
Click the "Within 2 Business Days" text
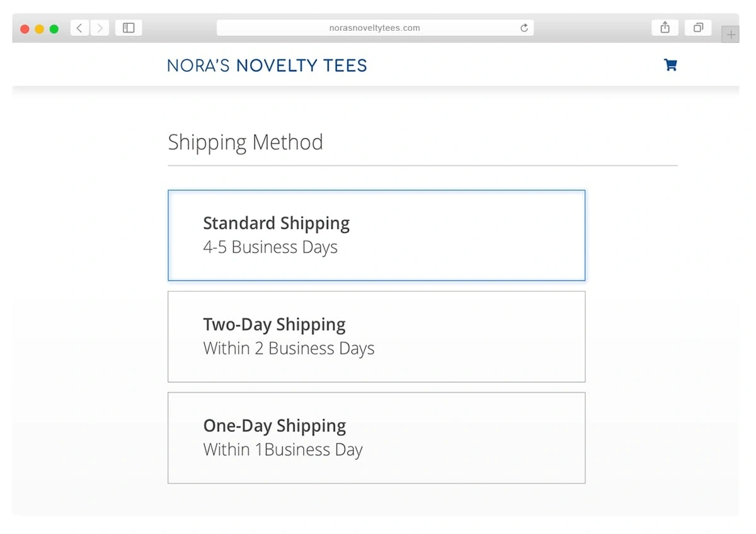coord(289,349)
